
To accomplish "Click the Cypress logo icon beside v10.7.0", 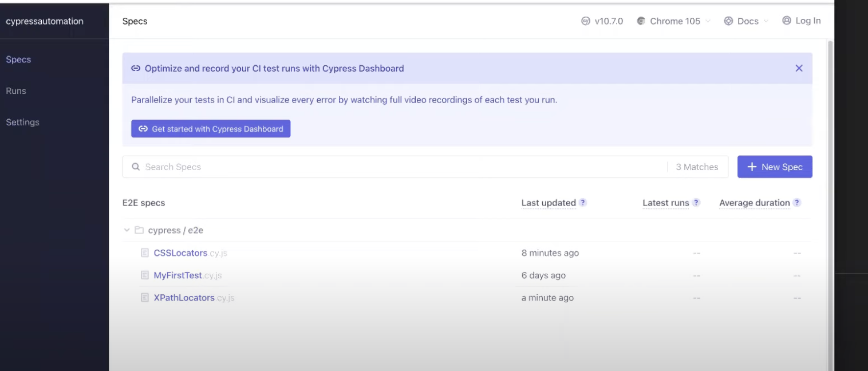I will (586, 21).
